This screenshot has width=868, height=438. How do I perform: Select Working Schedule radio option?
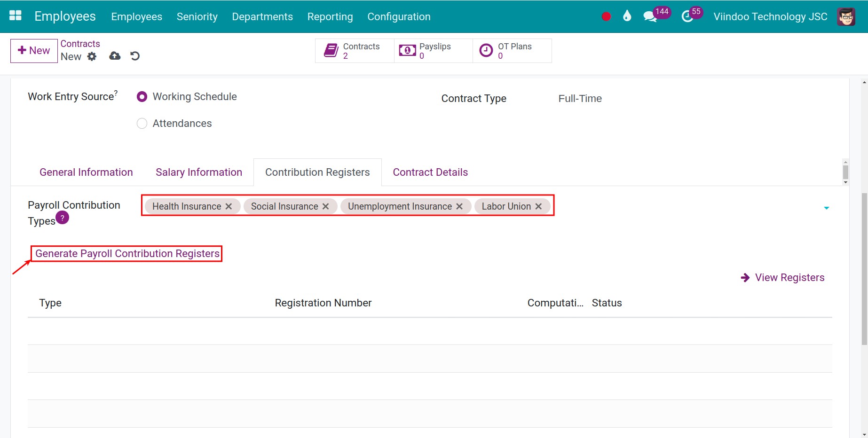click(142, 97)
